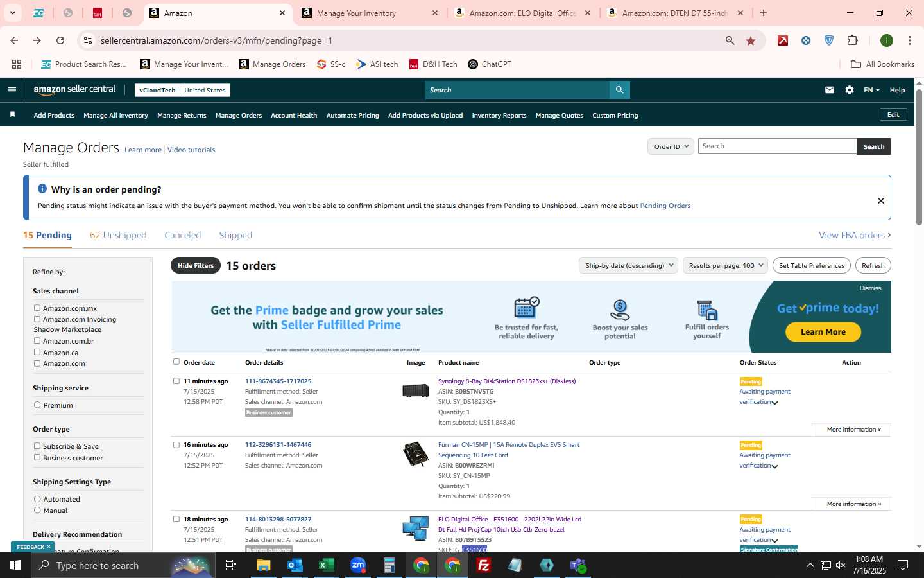924x578 pixels.
Task: Open Chrome three-dot menu
Action: [910, 40]
